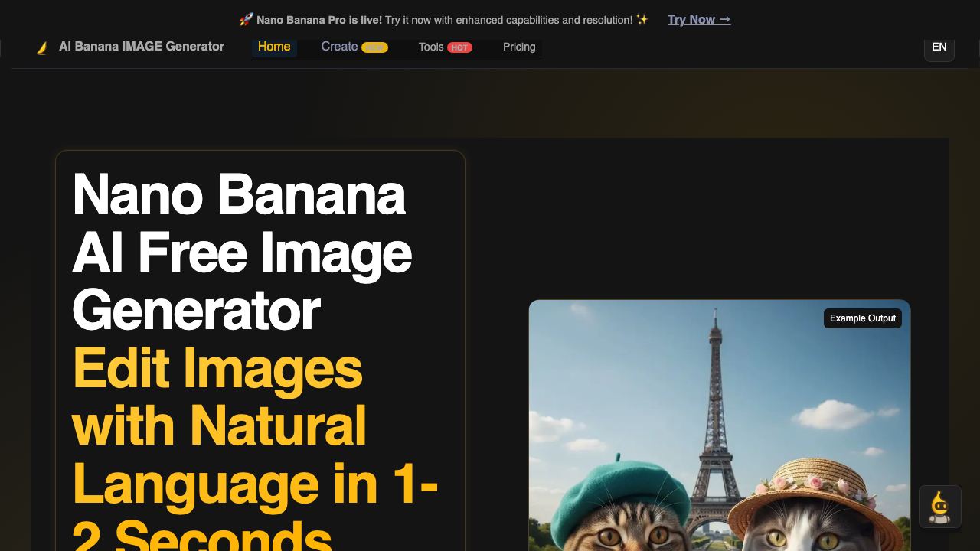Click the Example Output label
Image resolution: width=980 pixels, height=551 pixels.
tap(863, 318)
